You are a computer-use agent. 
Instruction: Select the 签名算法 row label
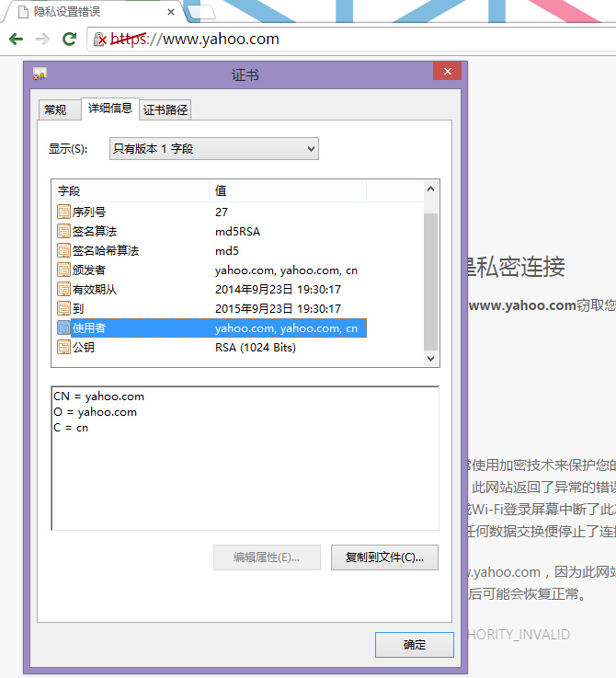click(95, 231)
